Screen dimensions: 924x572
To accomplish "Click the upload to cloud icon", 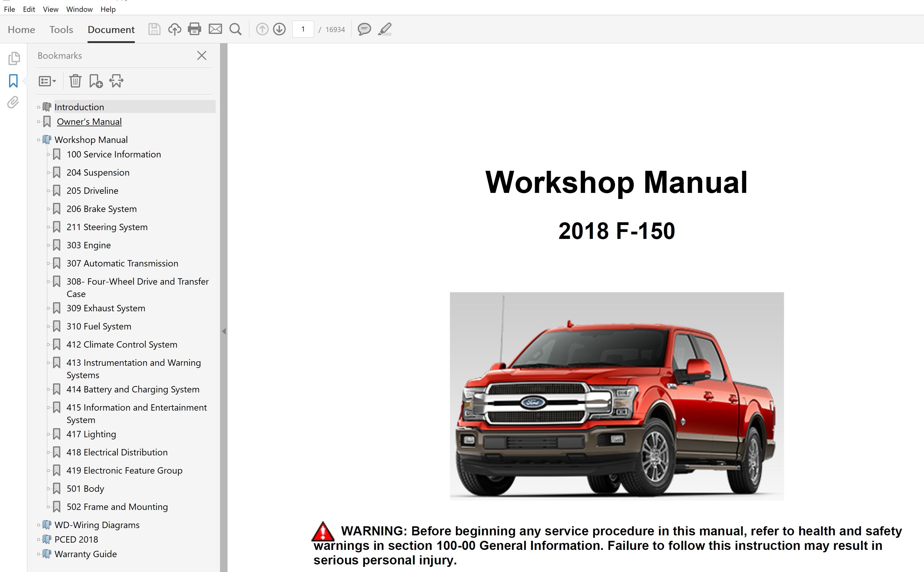I will 174,29.
